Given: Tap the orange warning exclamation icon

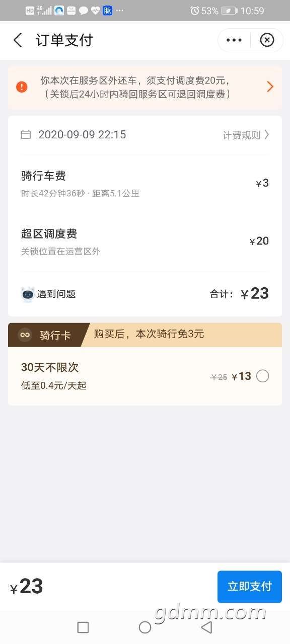Looking at the screenshot, I should [x=22, y=87].
